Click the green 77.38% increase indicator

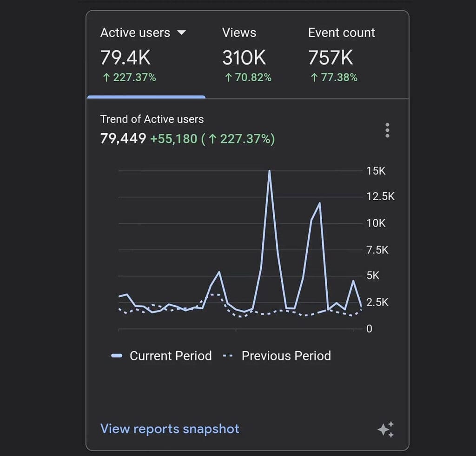[x=334, y=78]
